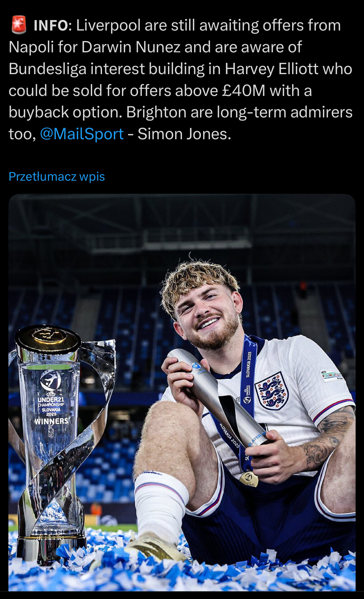Click the gold medal on the ribbon
364x599 pixels.
[249, 478]
